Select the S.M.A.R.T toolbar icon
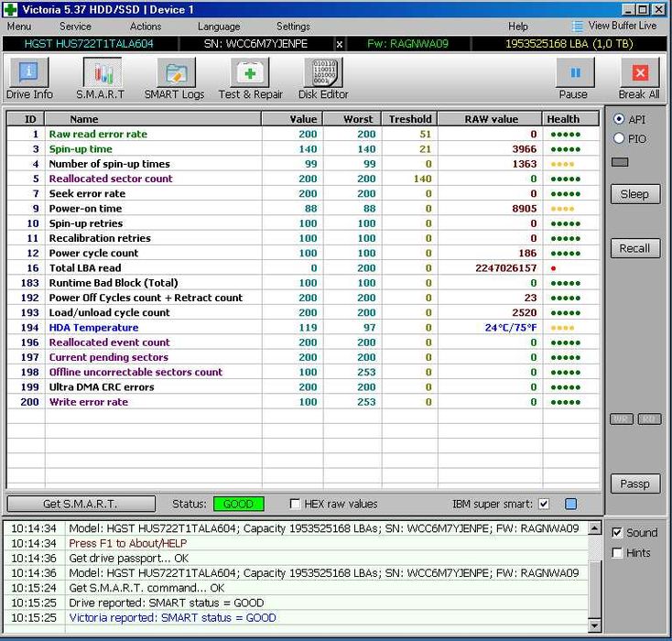The height and width of the screenshot is (641, 672). (x=102, y=72)
